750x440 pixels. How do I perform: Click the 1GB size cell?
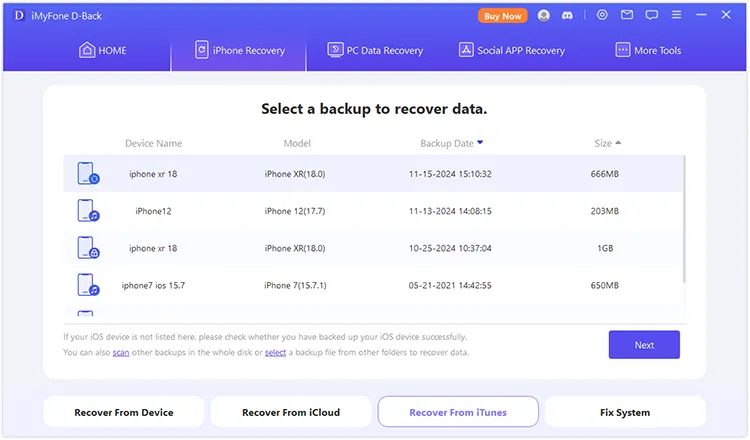click(x=605, y=248)
